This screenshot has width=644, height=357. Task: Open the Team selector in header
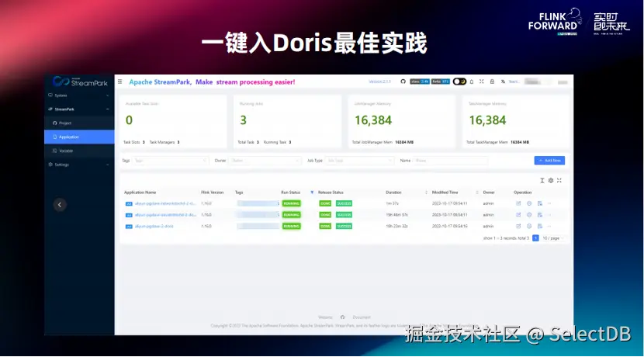click(514, 81)
